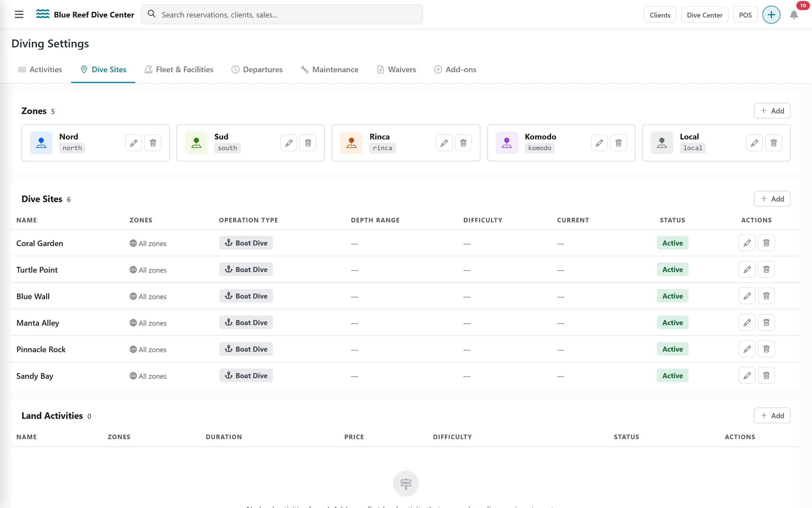812x508 pixels.
Task: Open the POS button
Action: (x=745, y=15)
